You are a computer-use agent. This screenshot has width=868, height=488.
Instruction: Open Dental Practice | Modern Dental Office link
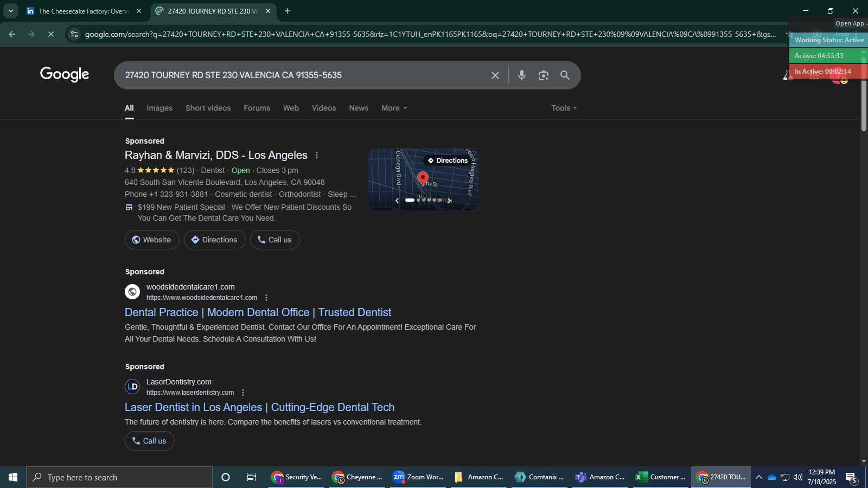[x=258, y=312]
